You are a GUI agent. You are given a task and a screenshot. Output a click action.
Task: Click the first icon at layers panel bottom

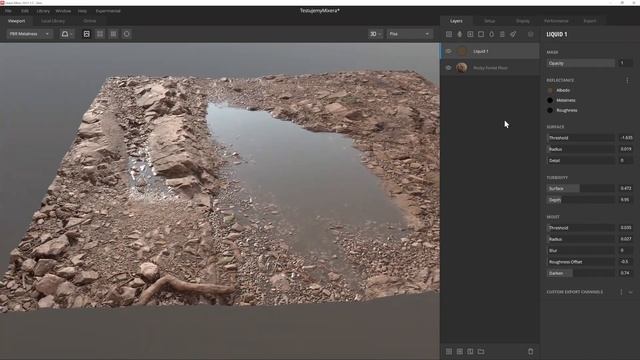[x=449, y=351]
